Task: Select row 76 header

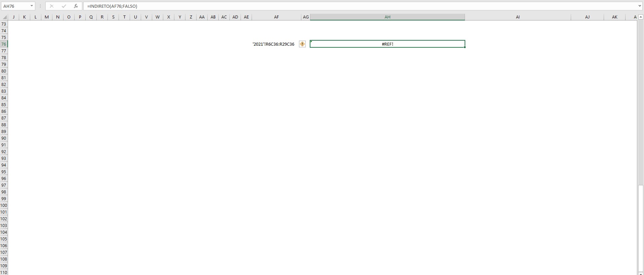Action: (x=4, y=44)
